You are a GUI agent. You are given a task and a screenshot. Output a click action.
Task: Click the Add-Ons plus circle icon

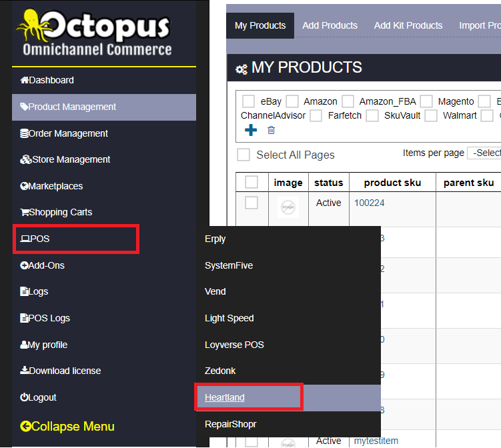point(24,265)
